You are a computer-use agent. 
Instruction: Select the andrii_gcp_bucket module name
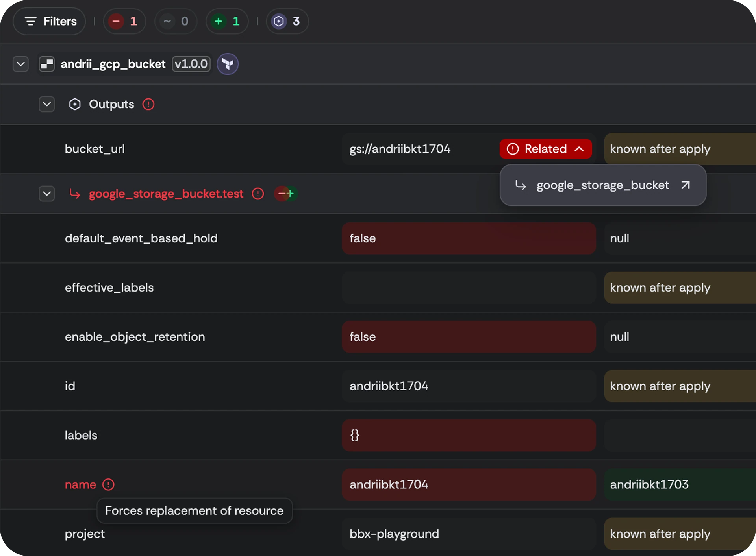point(113,64)
